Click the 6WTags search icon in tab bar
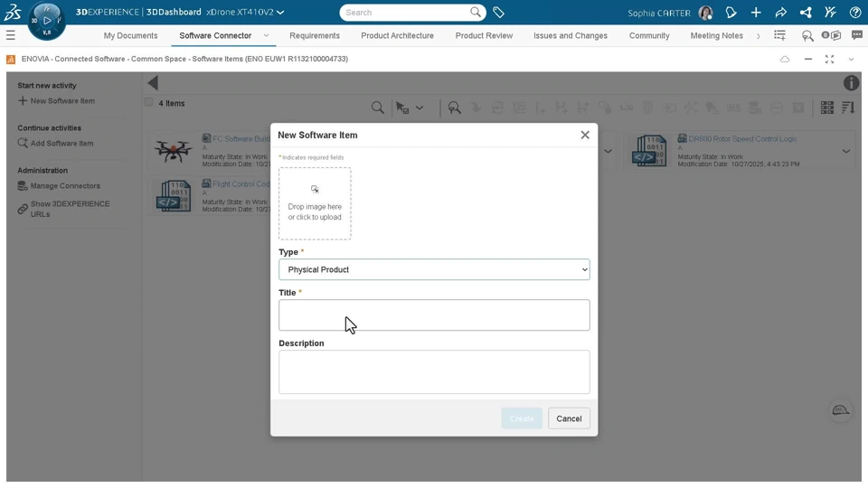 (807, 36)
